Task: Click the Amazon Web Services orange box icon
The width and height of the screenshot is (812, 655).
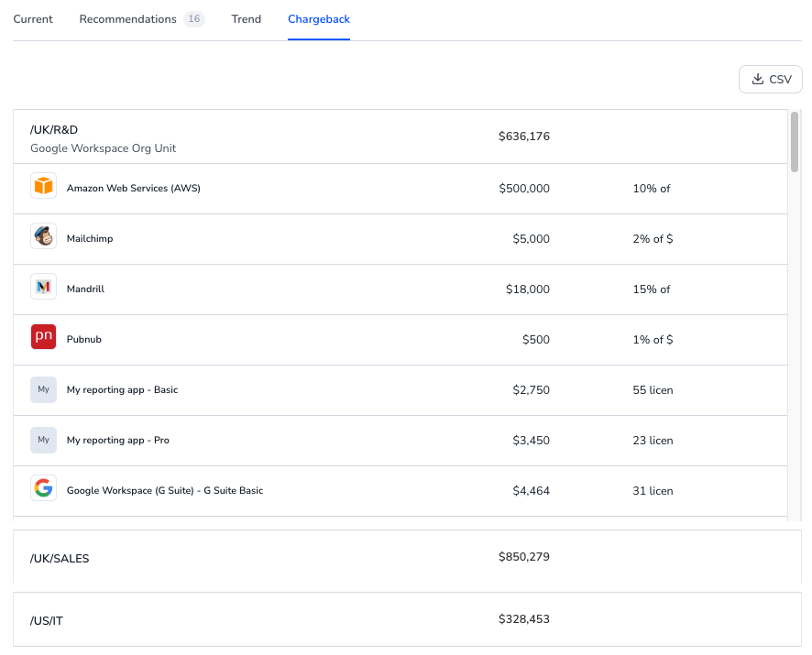Action: [x=43, y=186]
